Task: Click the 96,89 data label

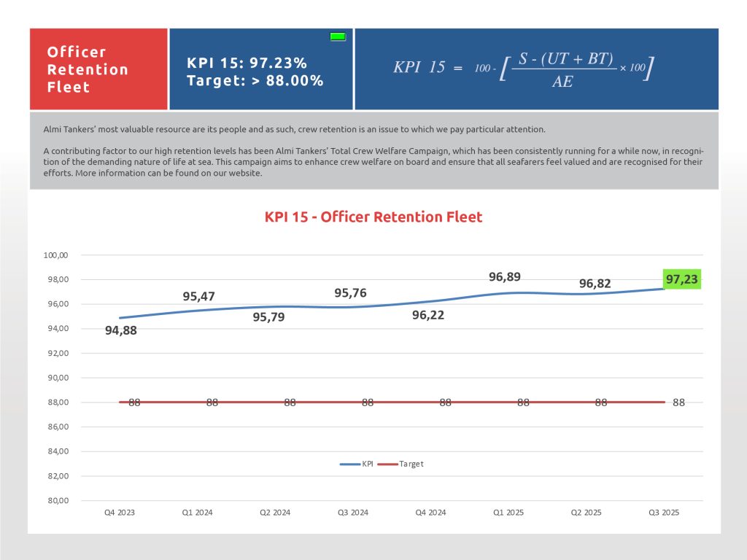Action: 505,276
